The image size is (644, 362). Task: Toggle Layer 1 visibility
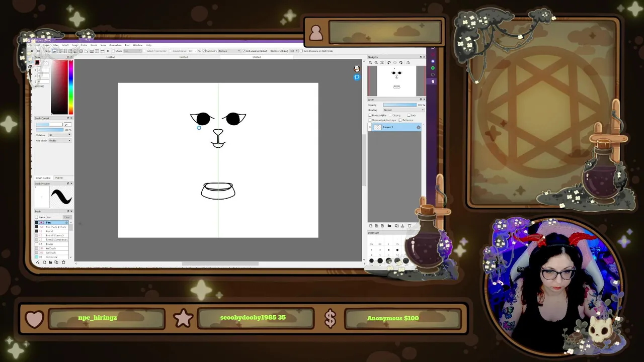pyautogui.click(x=370, y=127)
